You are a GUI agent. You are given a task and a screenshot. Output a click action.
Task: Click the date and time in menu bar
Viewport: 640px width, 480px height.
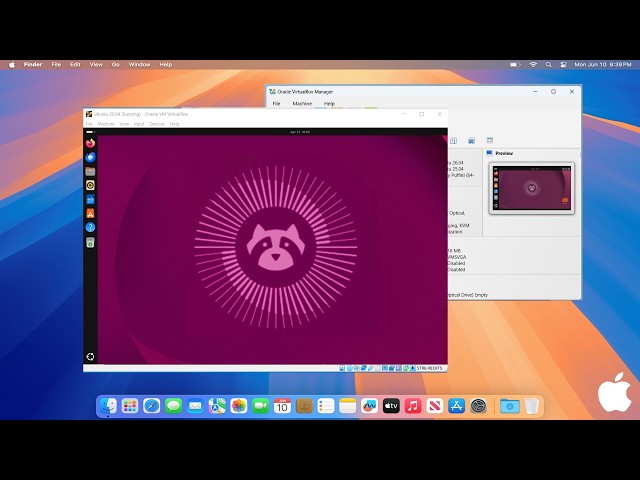[x=603, y=64]
